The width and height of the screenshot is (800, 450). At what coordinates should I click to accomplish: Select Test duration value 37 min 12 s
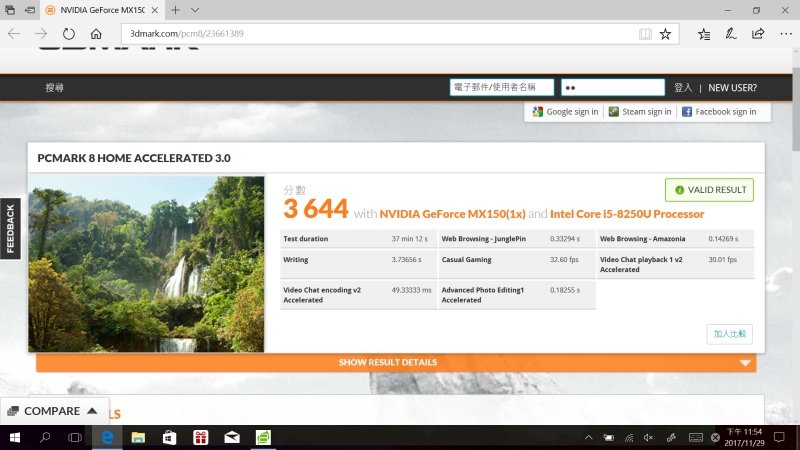click(x=409, y=239)
